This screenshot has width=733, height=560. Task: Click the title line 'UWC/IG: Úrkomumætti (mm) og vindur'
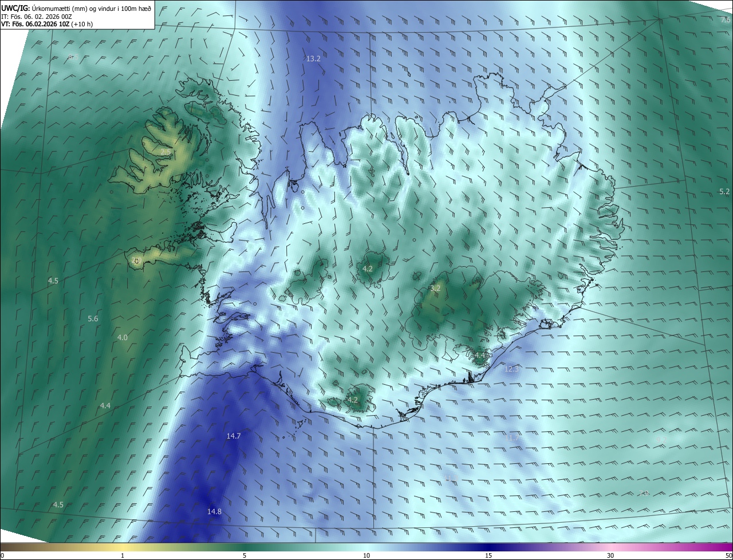(x=76, y=8)
